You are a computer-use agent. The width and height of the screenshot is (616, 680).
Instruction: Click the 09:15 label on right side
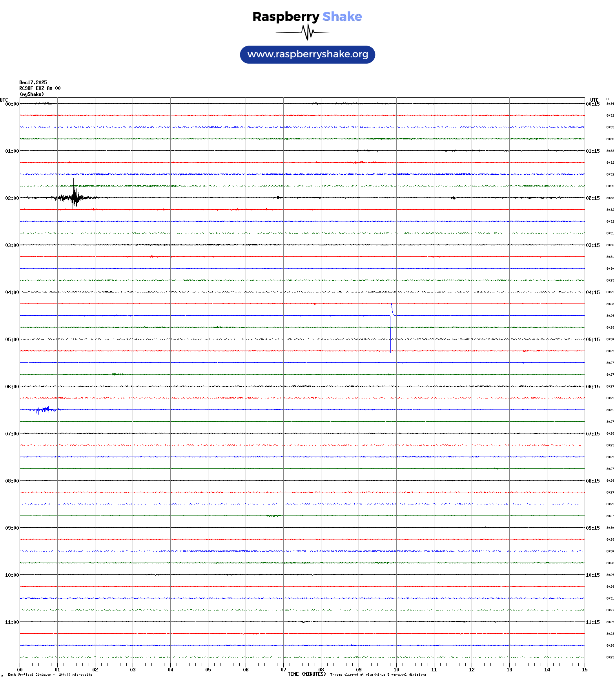(592, 528)
